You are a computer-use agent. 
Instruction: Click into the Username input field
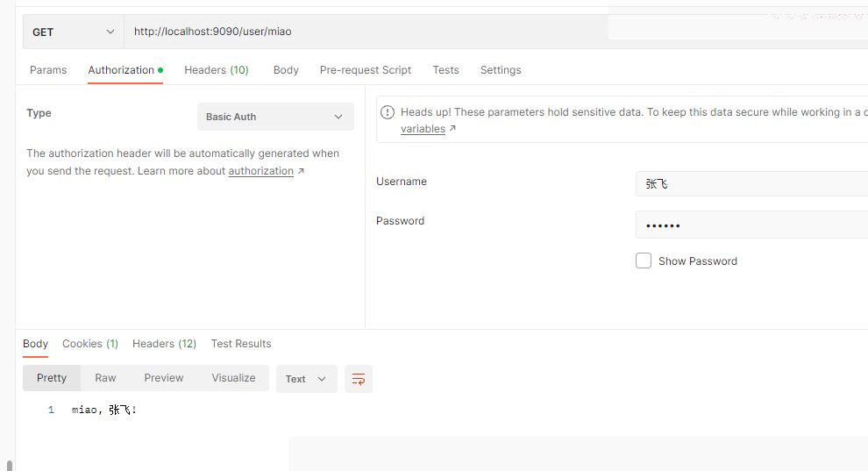(x=751, y=183)
